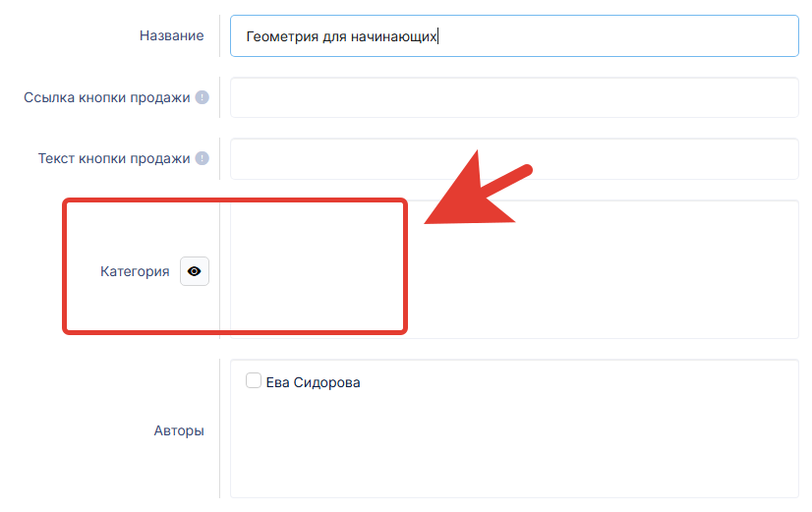Click the Ева Сидорова author name
812x512 pixels.
(x=313, y=382)
